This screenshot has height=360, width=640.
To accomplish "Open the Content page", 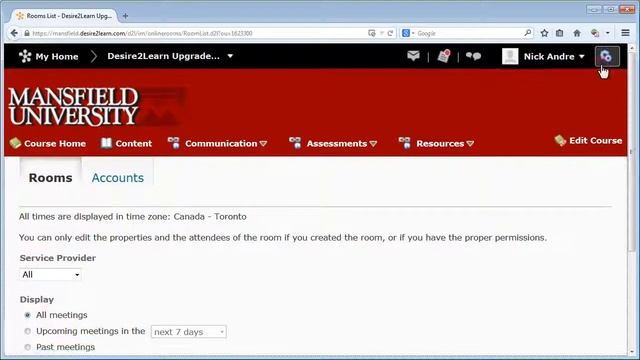I will [x=133, y=143].
